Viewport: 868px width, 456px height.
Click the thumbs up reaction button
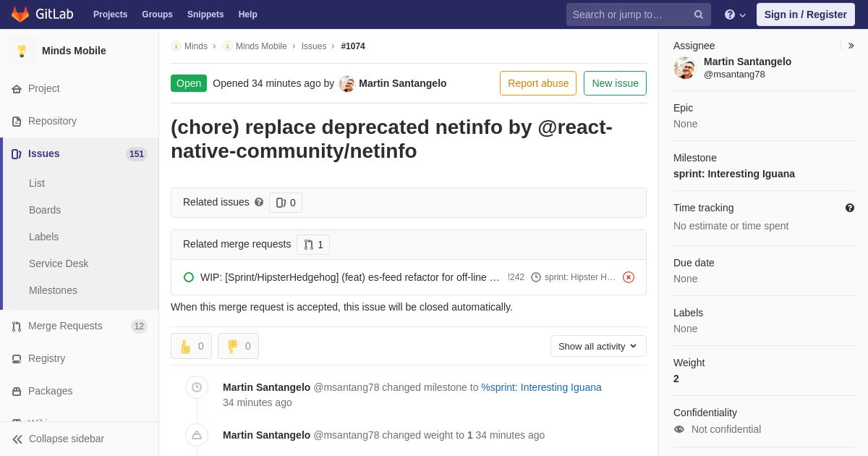coord(191,346)
